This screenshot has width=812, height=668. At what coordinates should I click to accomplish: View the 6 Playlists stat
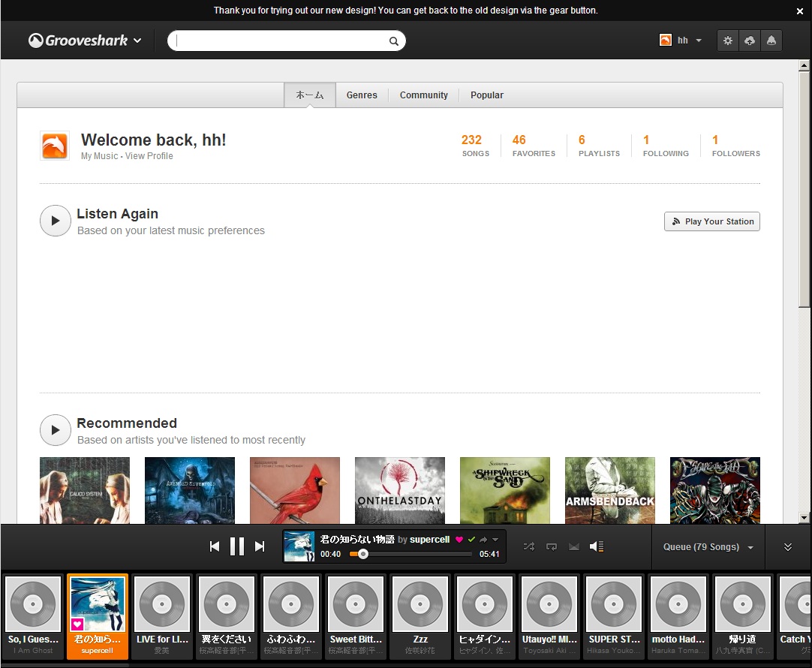pyautogui.click(x=599, y=146)
